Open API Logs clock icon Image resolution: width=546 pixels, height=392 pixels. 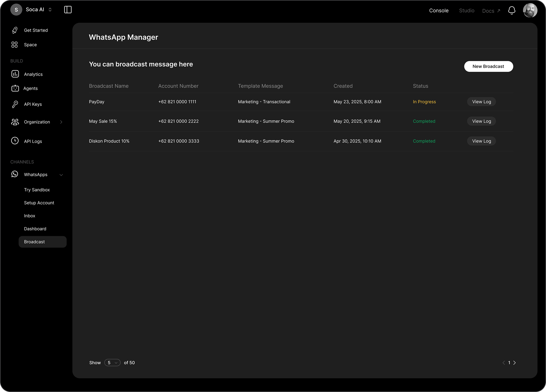click(x=15, y=141)
